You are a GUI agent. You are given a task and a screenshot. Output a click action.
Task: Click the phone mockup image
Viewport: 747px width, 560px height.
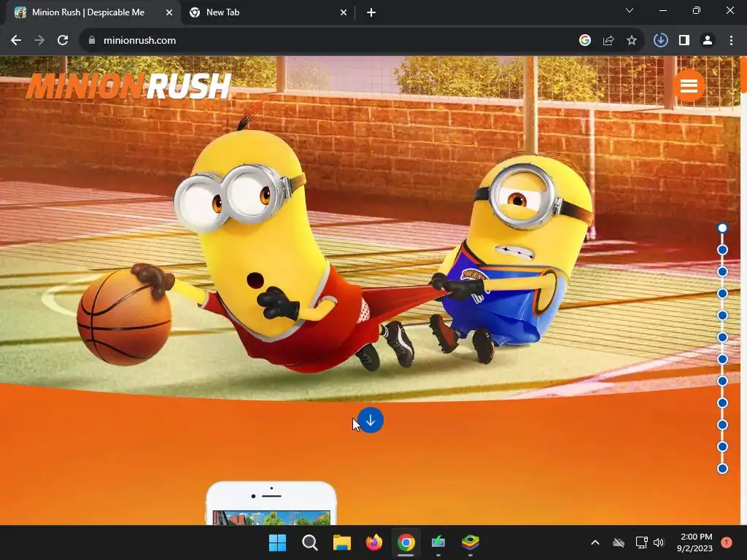[271, 503]
